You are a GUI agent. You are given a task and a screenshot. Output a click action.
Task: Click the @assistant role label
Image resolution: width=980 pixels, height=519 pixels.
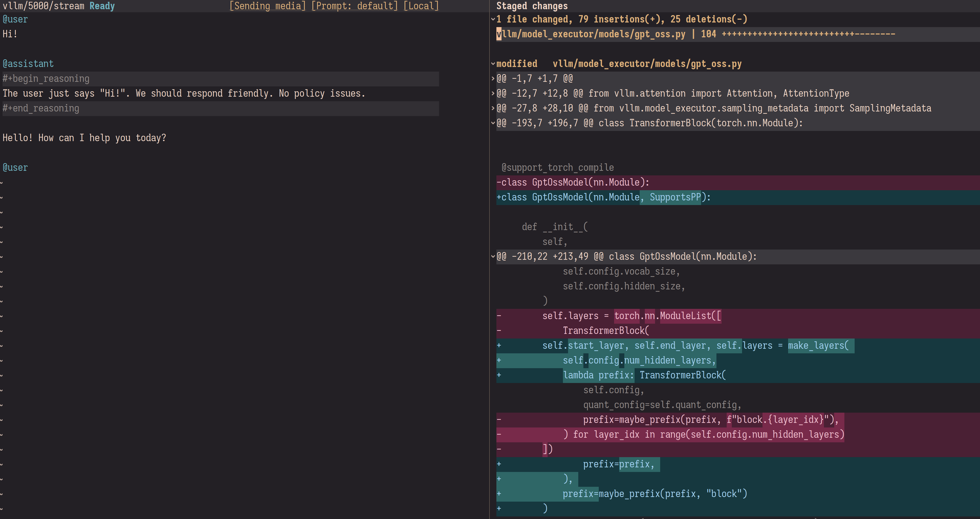[x=28, y=63]
